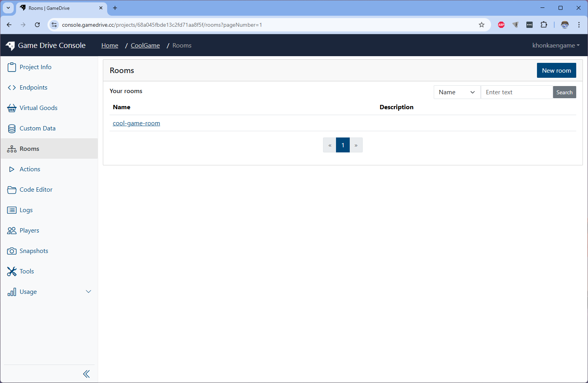Click the New room button
Image resolution: width=588 pixels, height=383 pixels.
pos(556,71)
